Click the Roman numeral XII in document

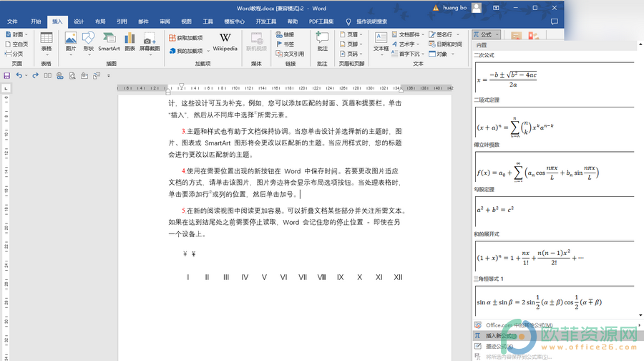point(398,277)
